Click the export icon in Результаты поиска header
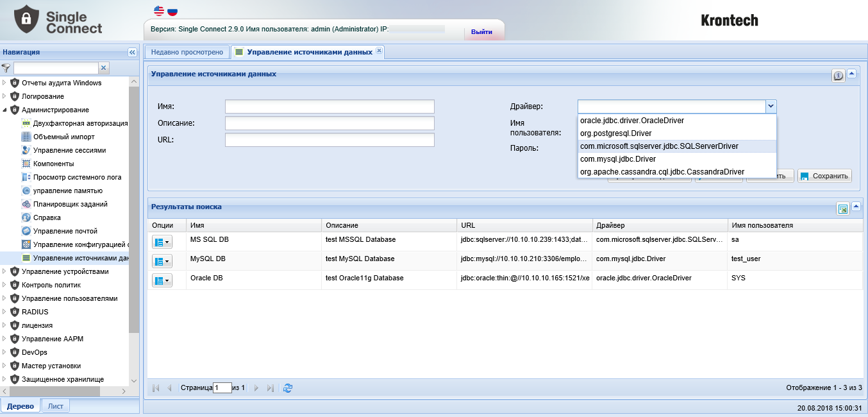This screenshot has width=868, height=417. click(x=843, y=208)
